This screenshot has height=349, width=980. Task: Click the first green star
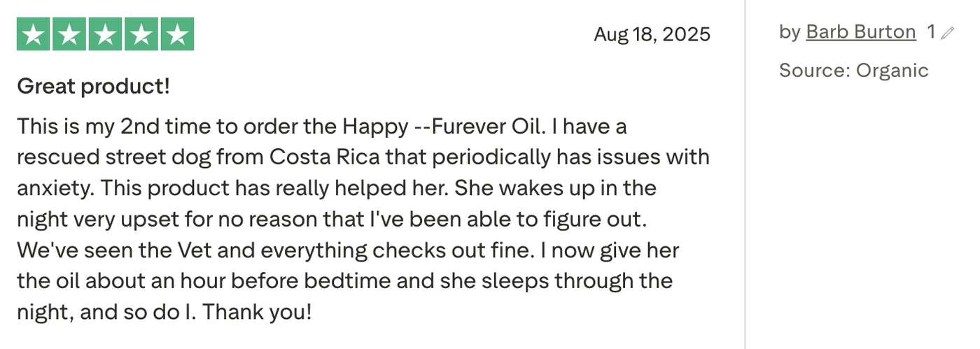click(34, 34)
